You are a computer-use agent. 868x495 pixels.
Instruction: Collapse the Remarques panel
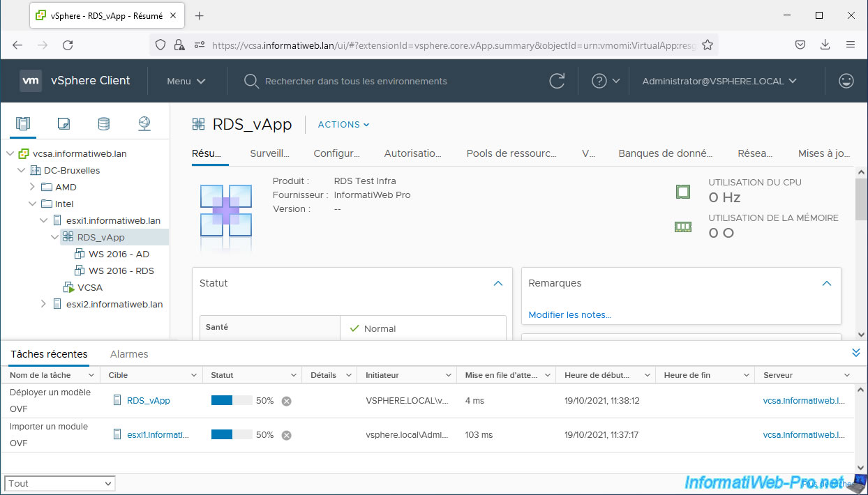(x=827, y=283)
